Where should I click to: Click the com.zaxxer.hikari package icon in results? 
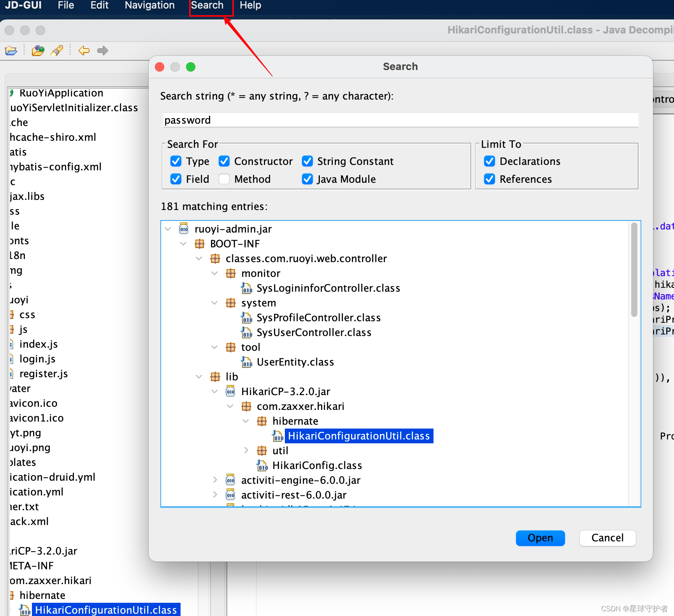pyautogui.click(x=246, y=406)
